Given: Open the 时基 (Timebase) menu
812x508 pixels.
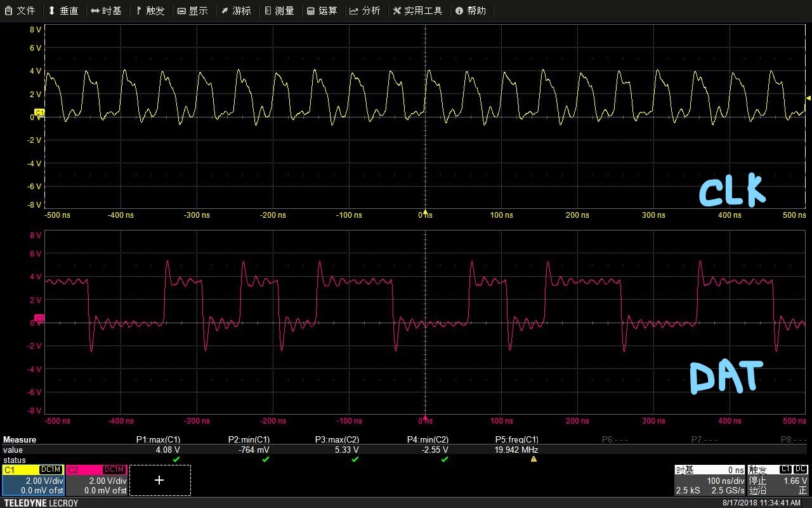Looking at the screenshot, I should point(106,11).
